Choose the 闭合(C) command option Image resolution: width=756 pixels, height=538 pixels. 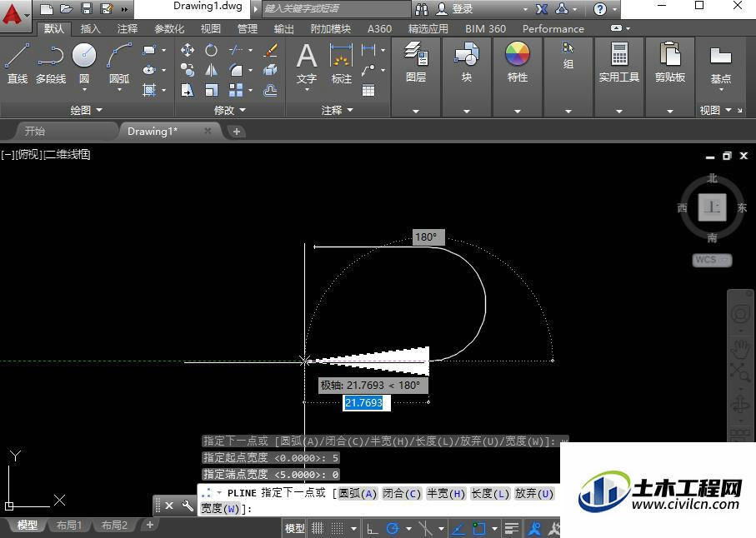coord(402,494)
